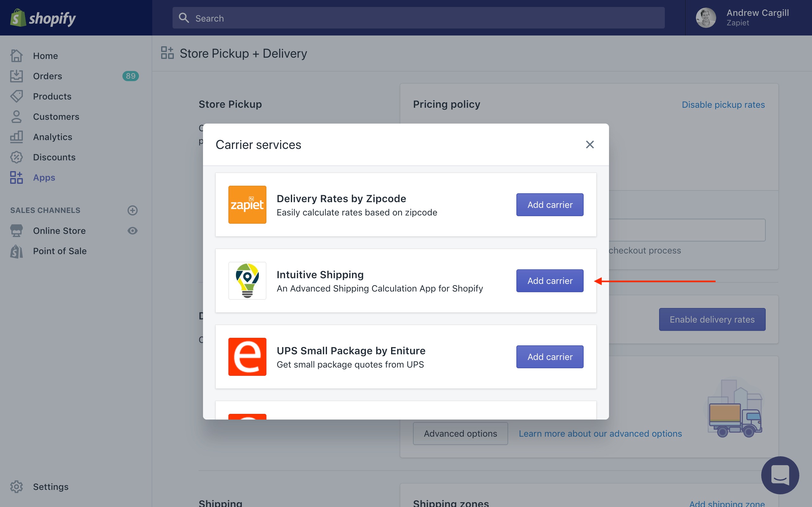Click the Search input field
The width and height of the screenshot is (812, 507).
[418, 18]
